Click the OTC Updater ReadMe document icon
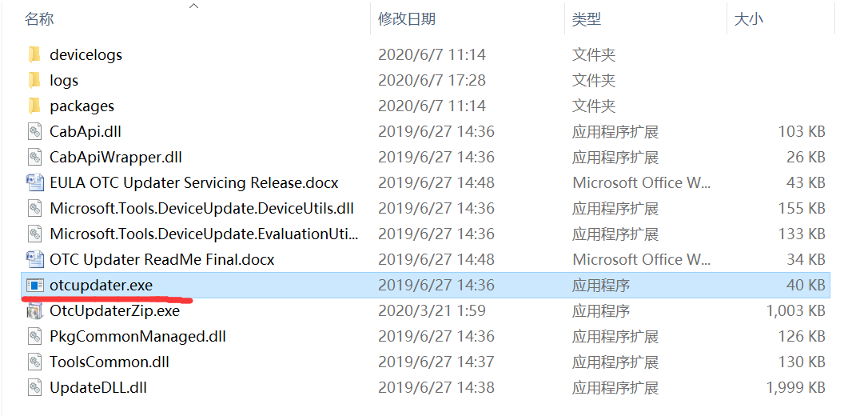The width and height of the screenshot is (868, 416). pyautogui.click(x=34, y=259)
